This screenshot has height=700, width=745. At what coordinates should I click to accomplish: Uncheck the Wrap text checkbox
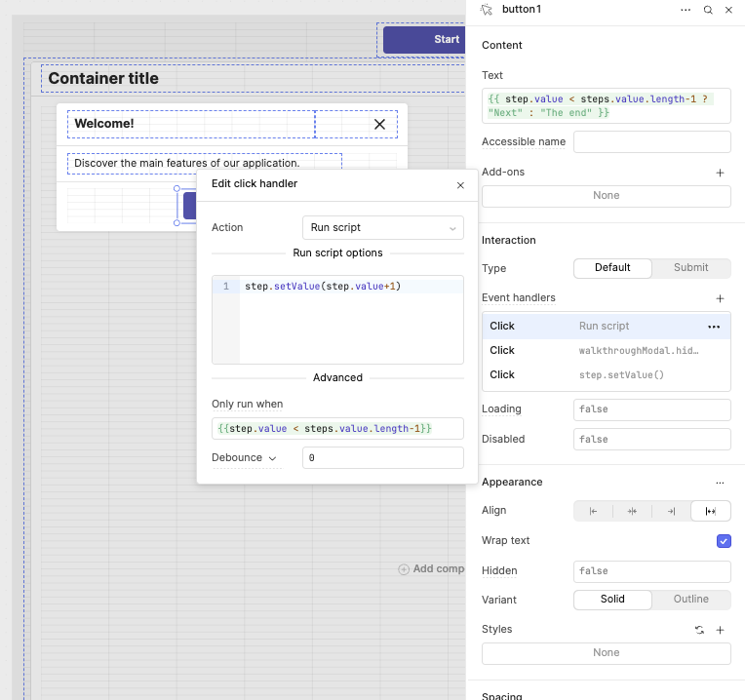(724, 541)
